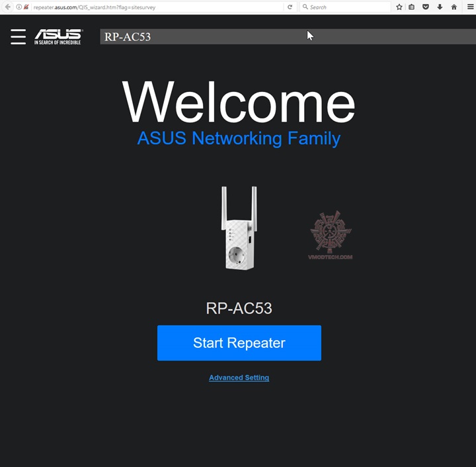Click the address bar URL

tap(95, 7)
